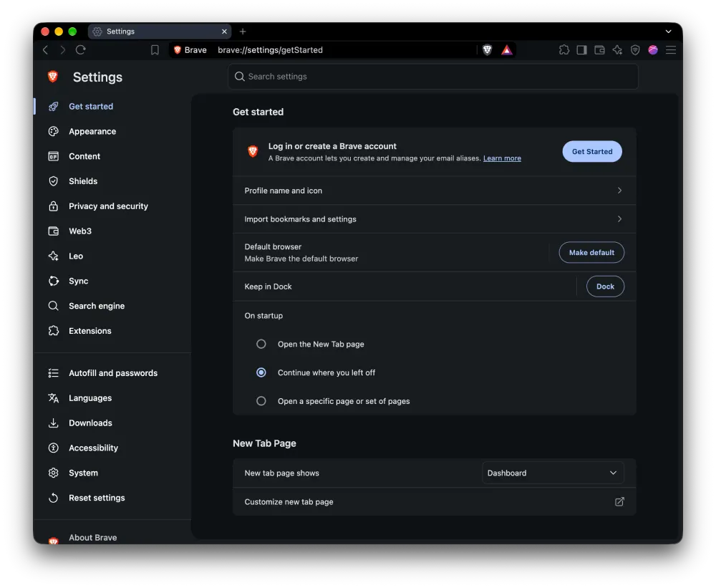Image resolution: width=716 pixels, height=588 pixels.
Task: Click the Shields checkmark icon in sidebar
Action: click(x=54, y=181)
